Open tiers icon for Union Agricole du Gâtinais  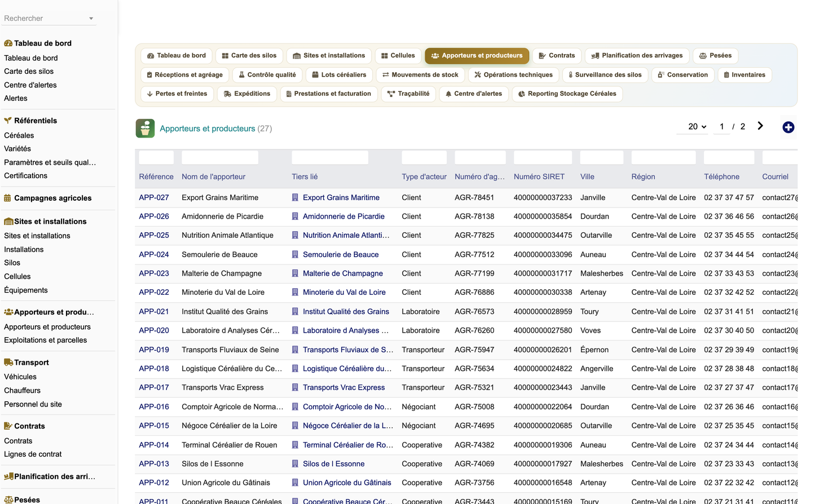tap(295, 483)
